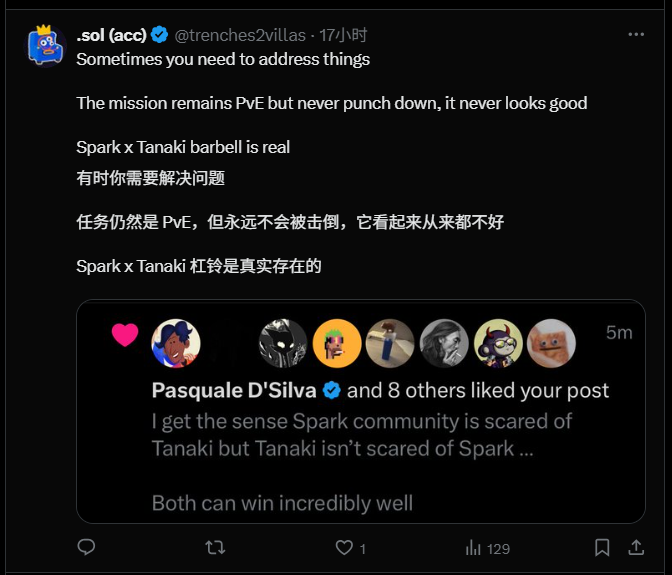View post analytics bar chart icon

coord(473,548)
